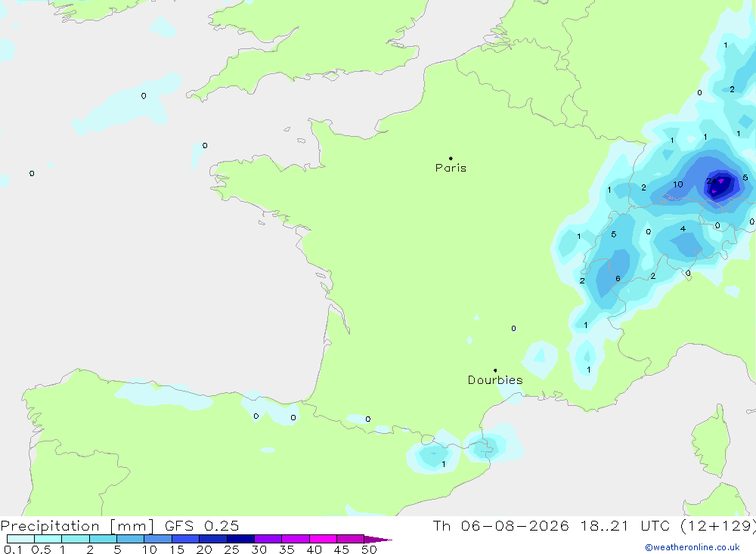Click the "24" precipitation value on the map

(x=711, y=181)
